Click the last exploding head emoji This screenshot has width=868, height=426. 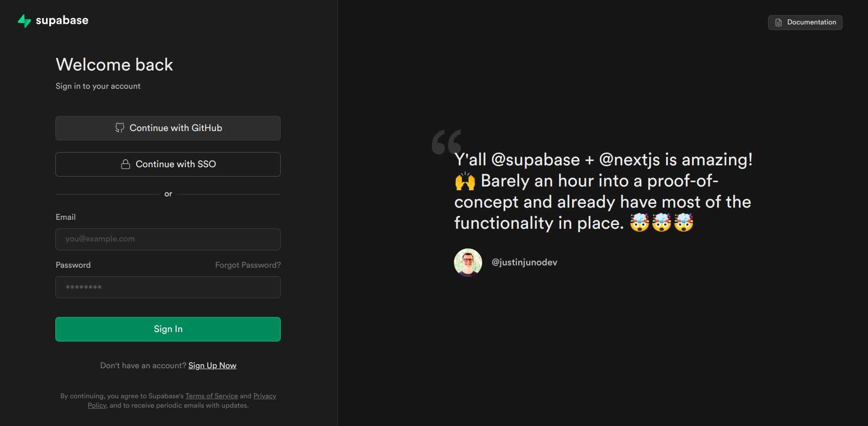pos(684,223)
